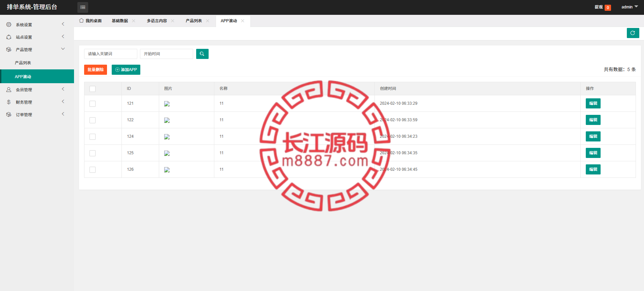Select the APP滚动 tab
Viewport: 644px width, 291px height.
click(229, 21)
